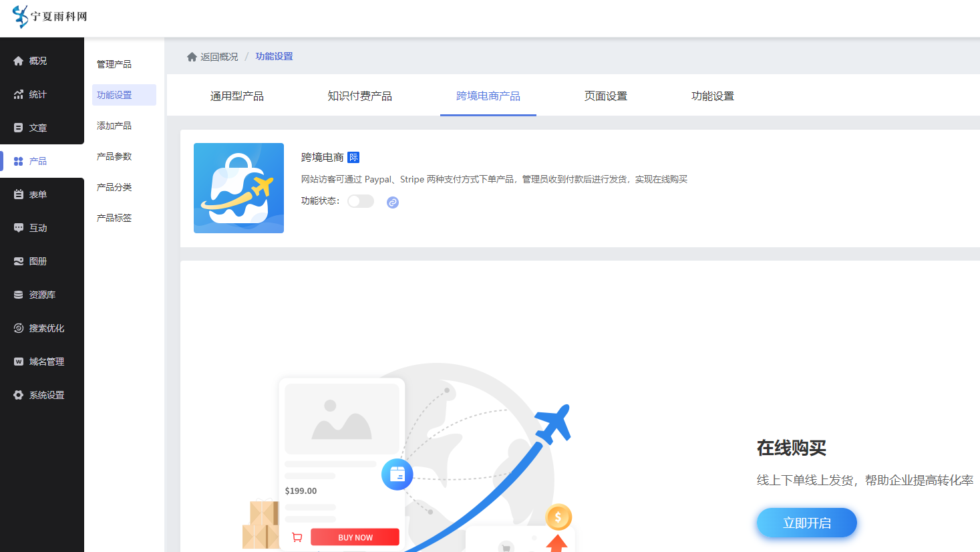Click the 跨境电商 title text

[x=322, y=158]
